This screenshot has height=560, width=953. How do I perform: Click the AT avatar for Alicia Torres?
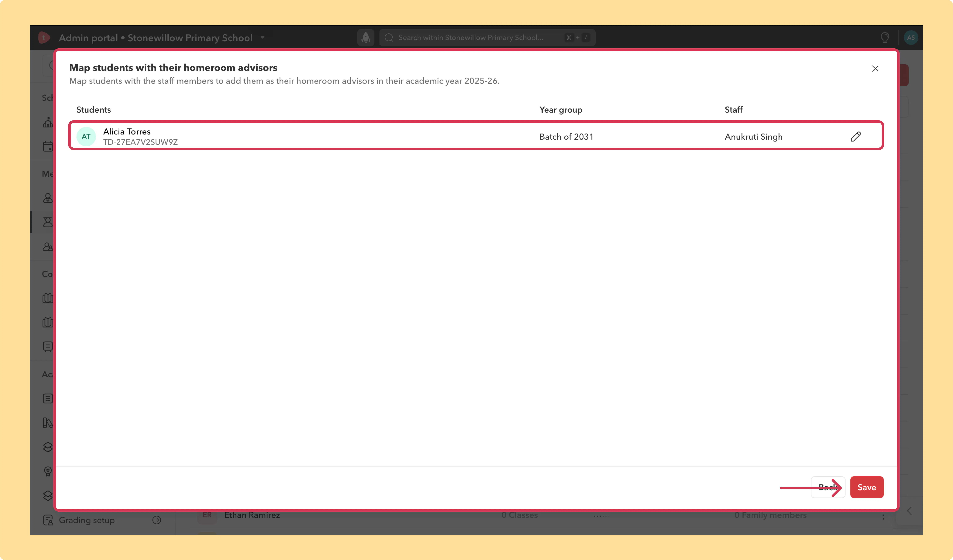(x=86, y=136)
